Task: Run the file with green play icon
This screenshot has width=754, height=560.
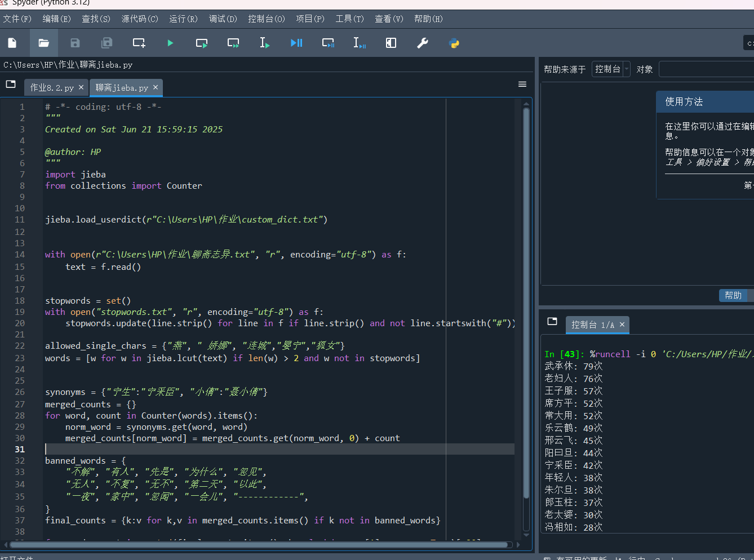Action: 170,43
